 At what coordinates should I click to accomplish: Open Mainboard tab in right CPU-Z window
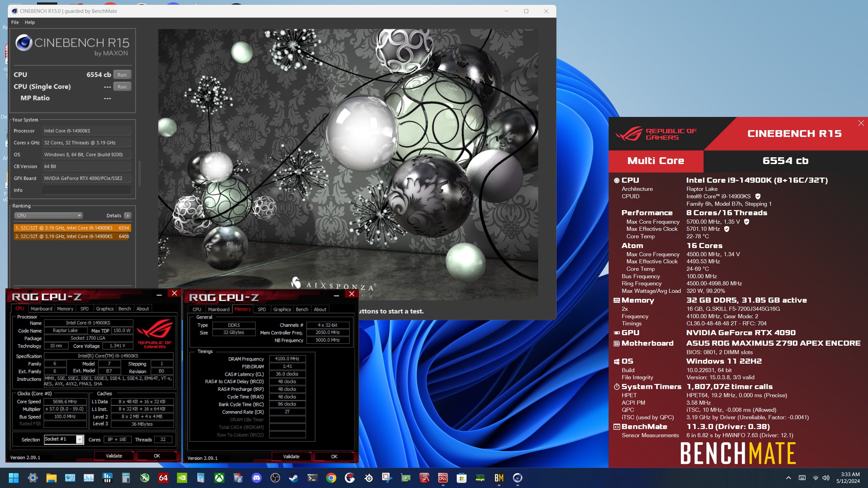(x=219, y=309)
